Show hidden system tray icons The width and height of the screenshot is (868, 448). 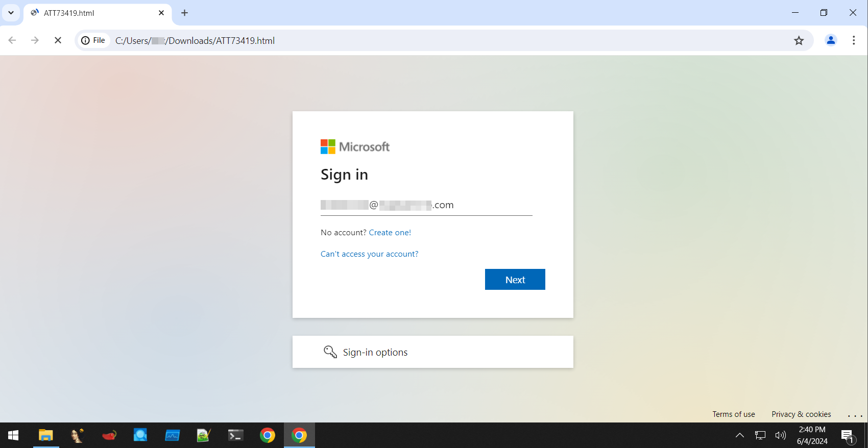click(739, 435)
